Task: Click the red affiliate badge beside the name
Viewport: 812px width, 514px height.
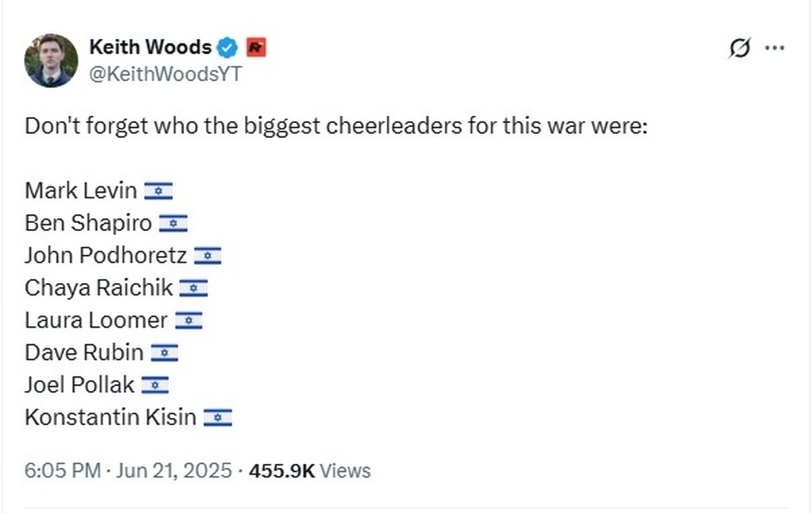Action: [256, 48]
